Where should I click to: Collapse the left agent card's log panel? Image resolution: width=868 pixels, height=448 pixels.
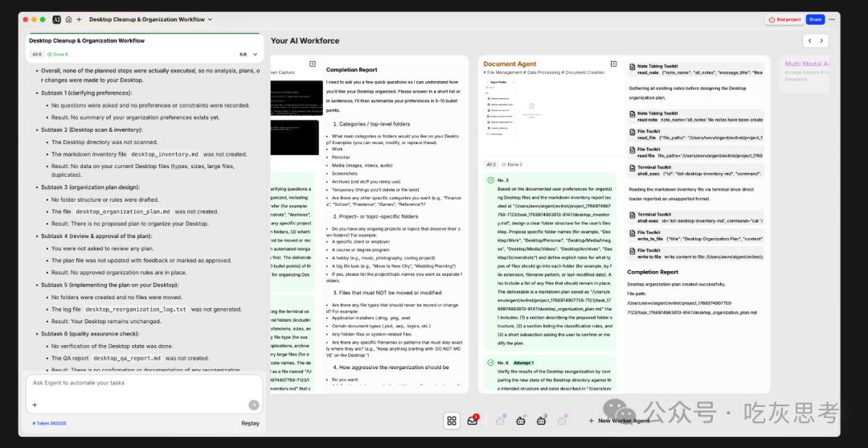312,64
